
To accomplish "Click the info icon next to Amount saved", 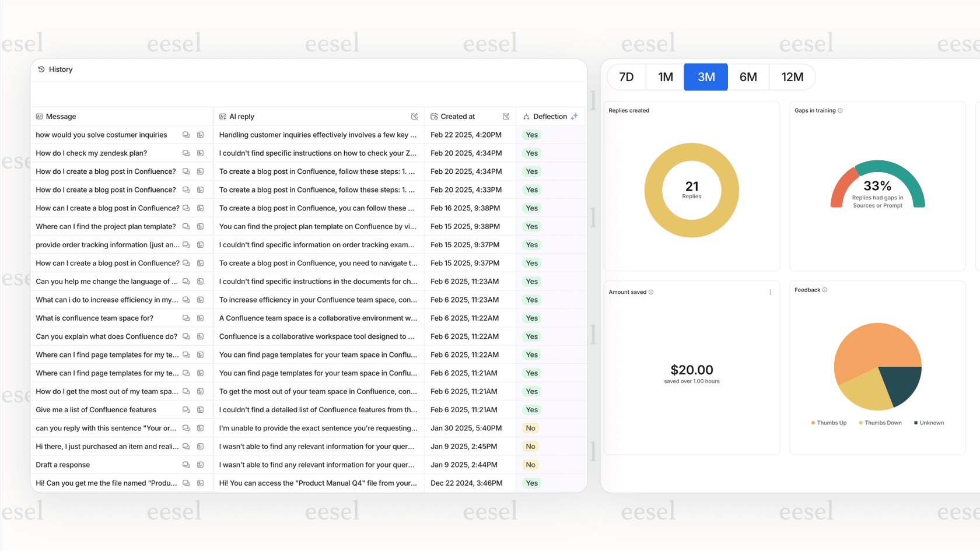I will tap(651, 292).
